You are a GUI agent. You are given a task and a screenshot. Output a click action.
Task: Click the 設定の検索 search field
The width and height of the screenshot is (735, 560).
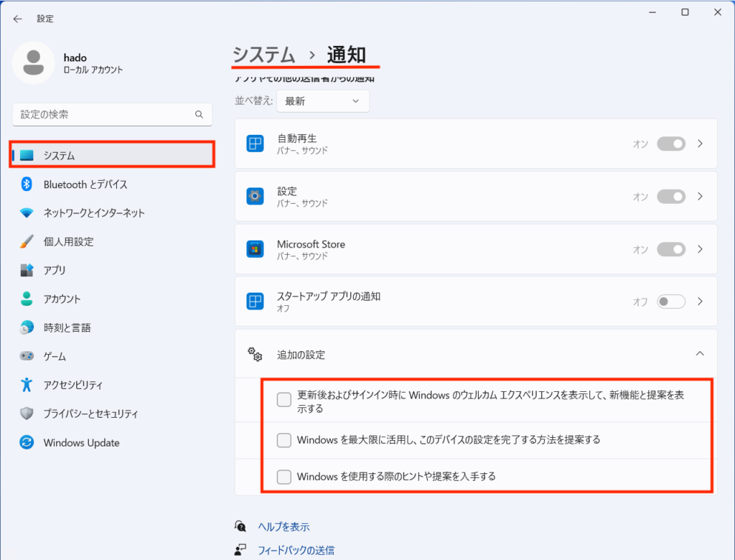point(104,115)
